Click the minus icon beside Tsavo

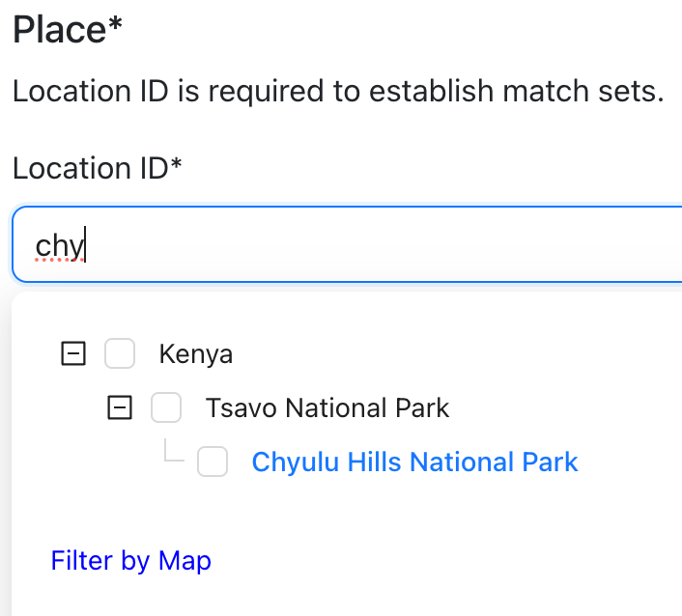(120, 407)
